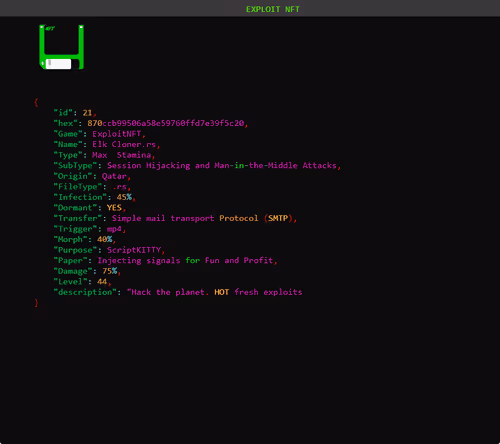The image size is (500, 444).
Task: Select the hex value 870ccb99506a58e59760ffd7e39f5c20
Action: 166,123
